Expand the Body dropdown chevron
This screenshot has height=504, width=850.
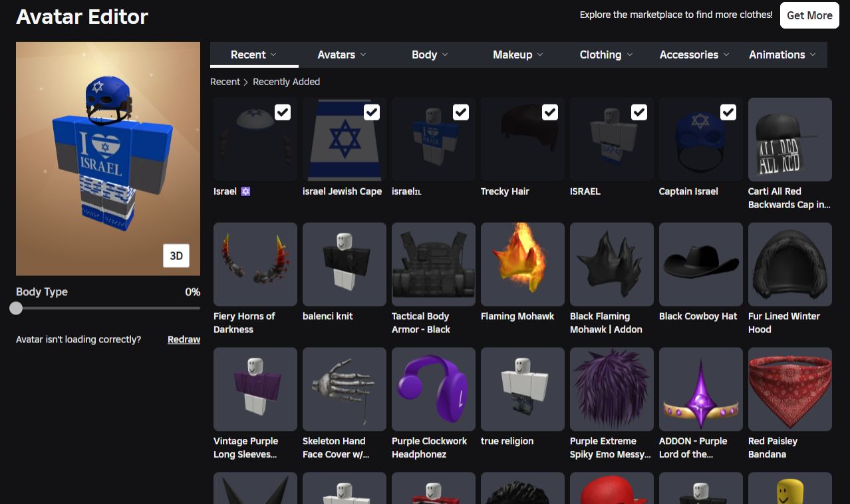[x=445, y=55]
